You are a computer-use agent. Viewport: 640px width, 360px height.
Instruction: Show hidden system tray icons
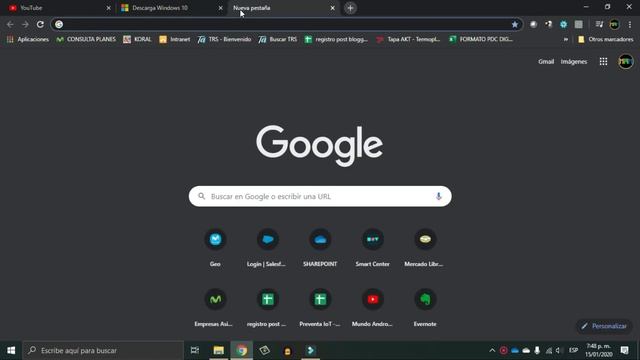click(x=492, y=350)
